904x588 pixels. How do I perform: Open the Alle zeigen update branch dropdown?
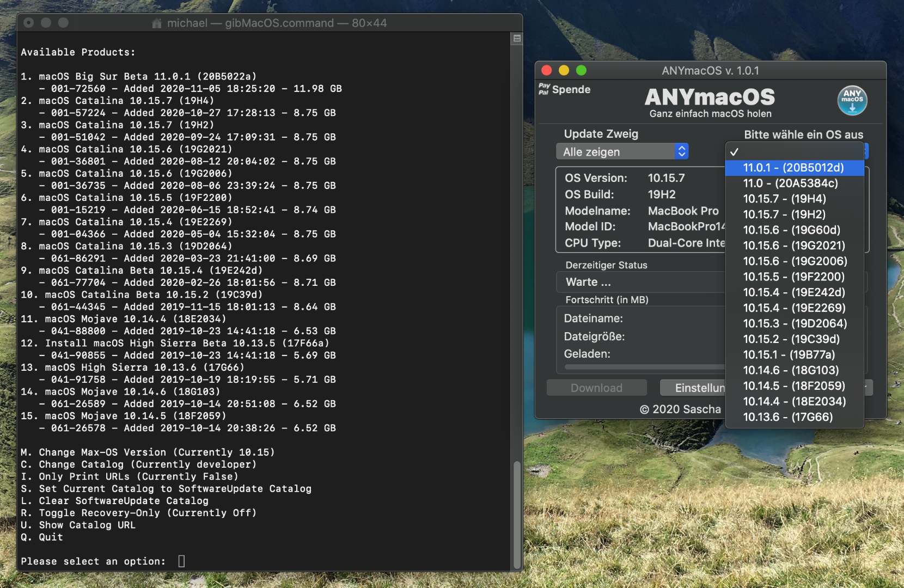click(x=622, y=152)
